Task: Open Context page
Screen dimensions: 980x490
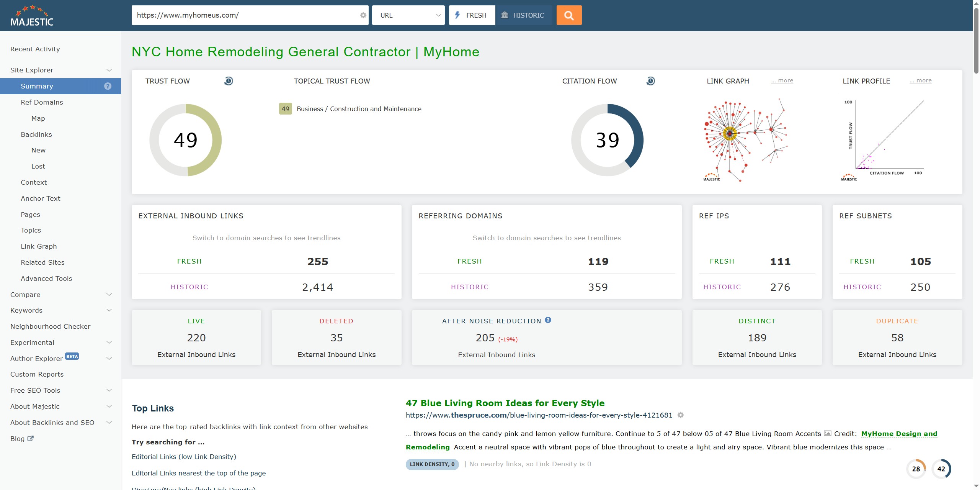Action: coord(34,182)
